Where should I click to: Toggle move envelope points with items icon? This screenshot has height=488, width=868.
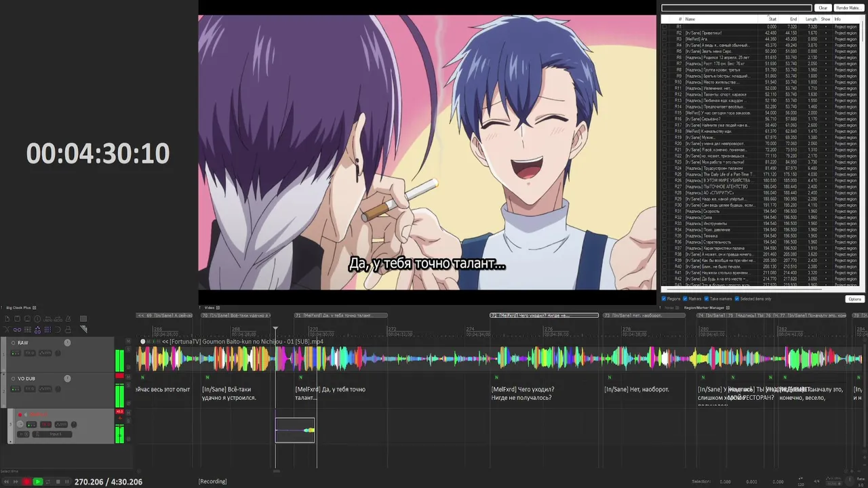point(38,329)
